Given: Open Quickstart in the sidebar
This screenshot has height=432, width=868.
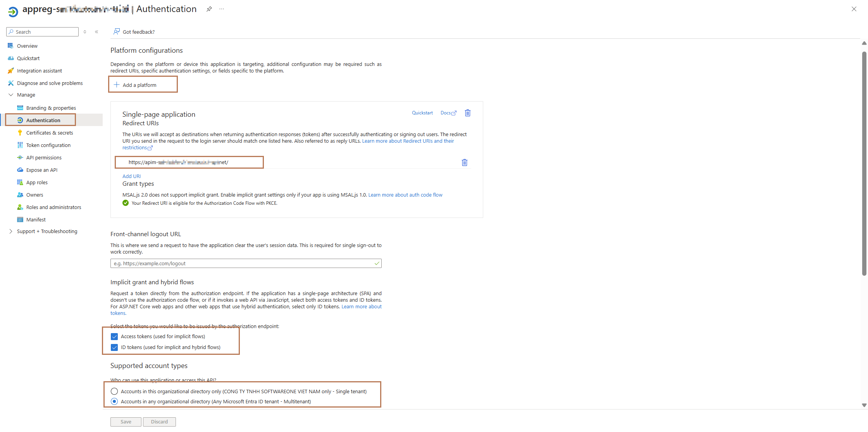Looking at the screenshot, I should coord(28,58).
